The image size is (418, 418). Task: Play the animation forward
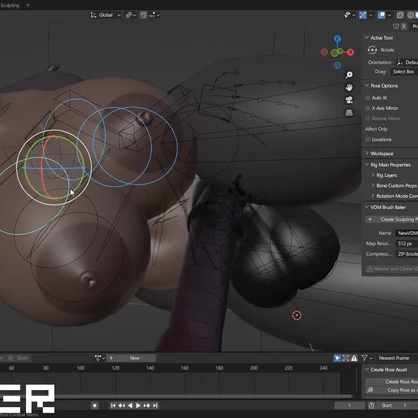138,405
